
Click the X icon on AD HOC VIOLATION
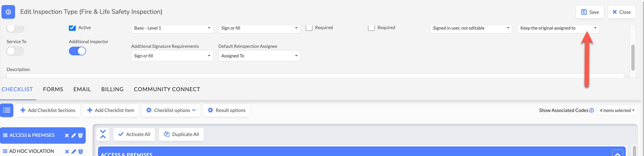pos(67,152)
